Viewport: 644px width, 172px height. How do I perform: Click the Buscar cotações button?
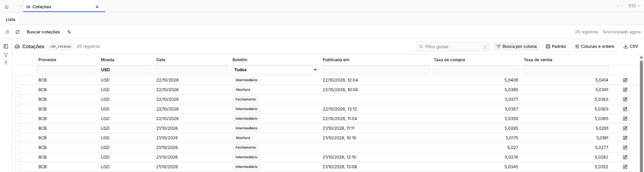pyautogui.click(x=43, y=32)
